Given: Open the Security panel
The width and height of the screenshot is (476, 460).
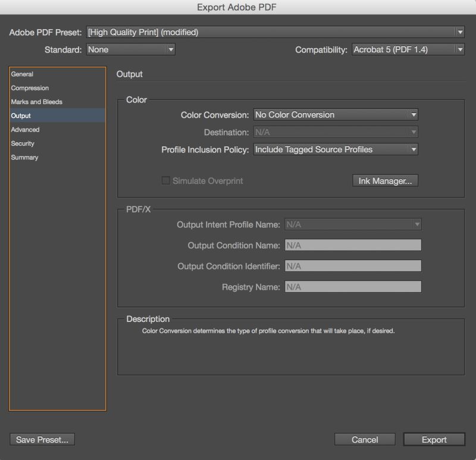Looking at the screenshot, I should point(23,143).
